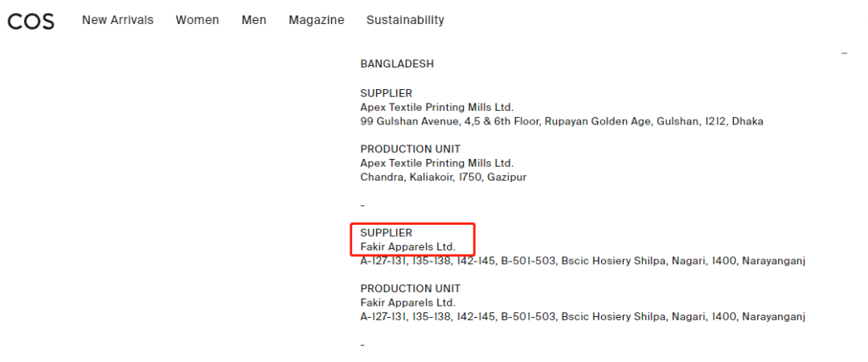Viewport: 868px width, 362px height.
Task: Go to the Women section
Action: pos(197,20)
